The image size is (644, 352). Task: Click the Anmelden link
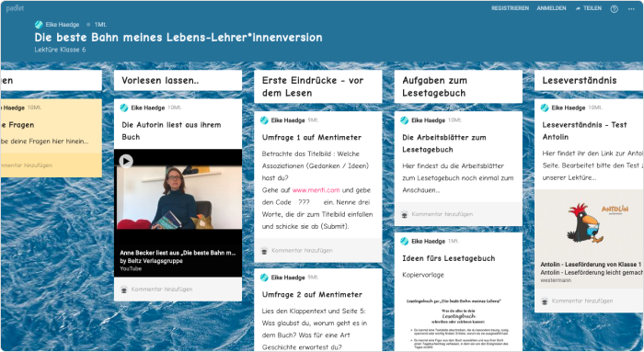point(551,8)
